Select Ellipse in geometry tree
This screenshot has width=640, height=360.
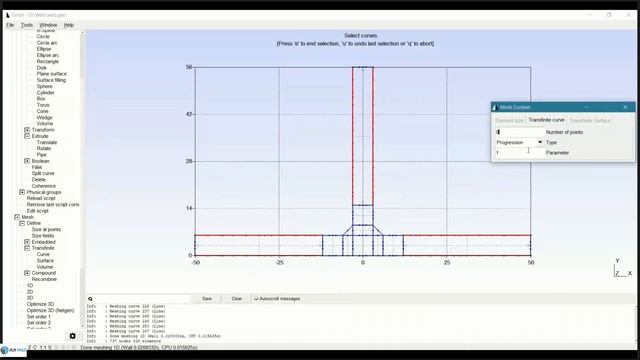pyautogui.click(x=44, y=49)
